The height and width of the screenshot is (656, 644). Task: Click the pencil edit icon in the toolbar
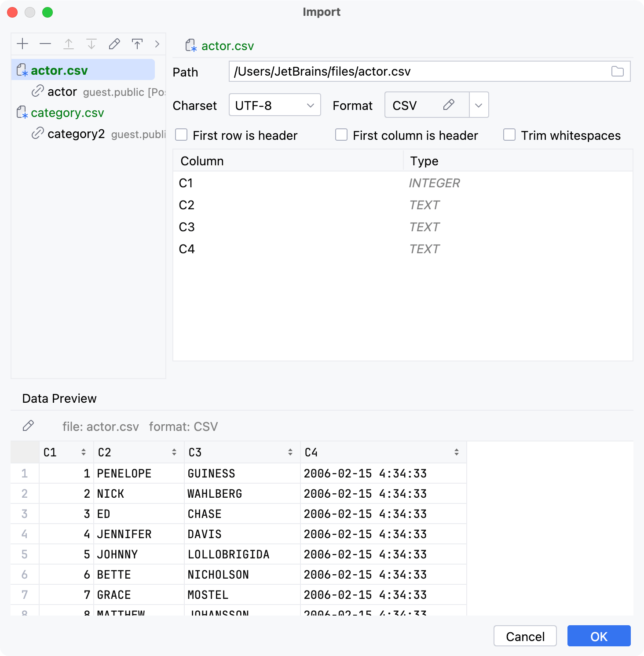[x=114, y=44]
